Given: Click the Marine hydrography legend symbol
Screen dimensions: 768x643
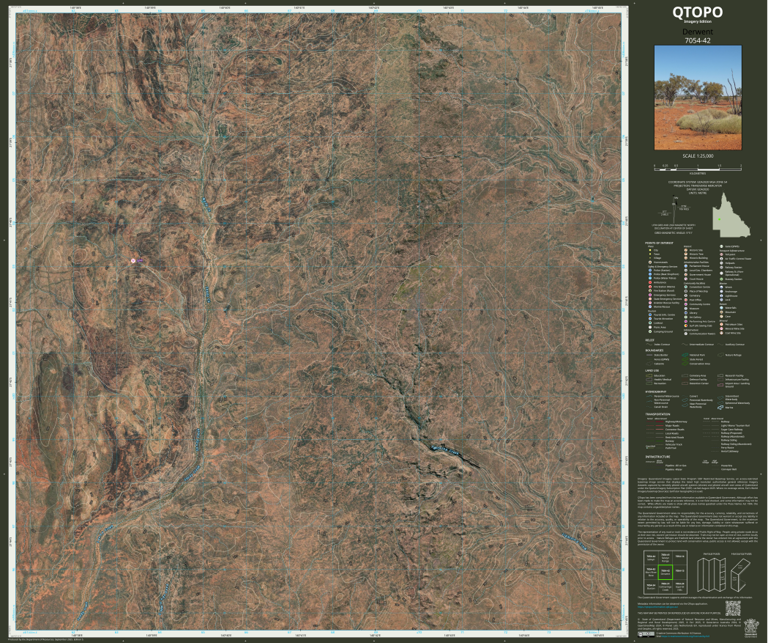Looking at the screenshot, I should pos(720,407).
